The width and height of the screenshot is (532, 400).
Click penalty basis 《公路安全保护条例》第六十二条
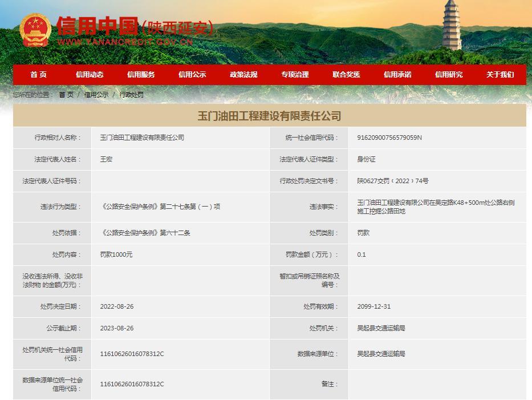[145, 233]
